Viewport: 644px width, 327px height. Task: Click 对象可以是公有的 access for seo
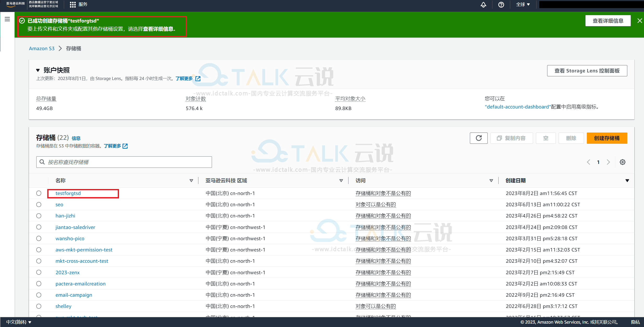click(x=376, y=204)
